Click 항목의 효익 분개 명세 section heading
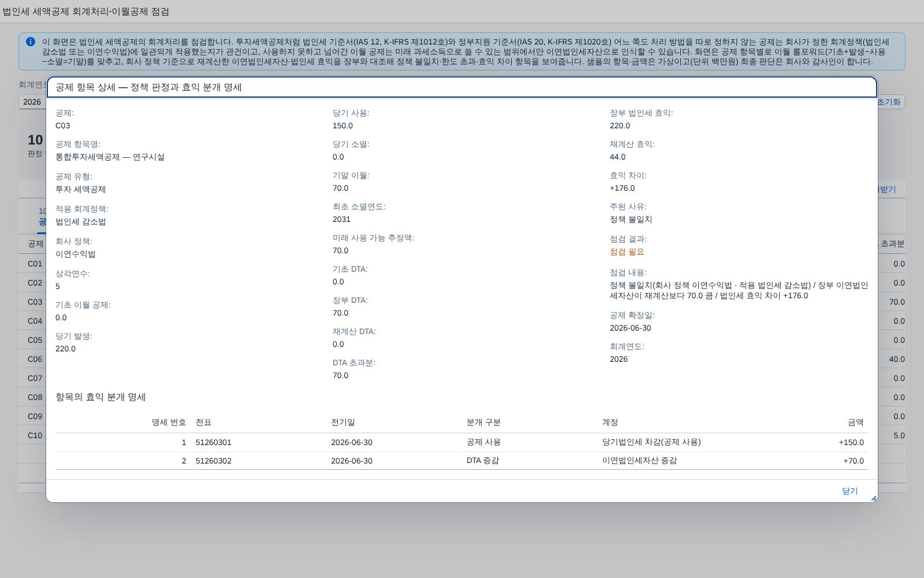Image resolution: width=924 pixels, height=578 pixels. 100,397
